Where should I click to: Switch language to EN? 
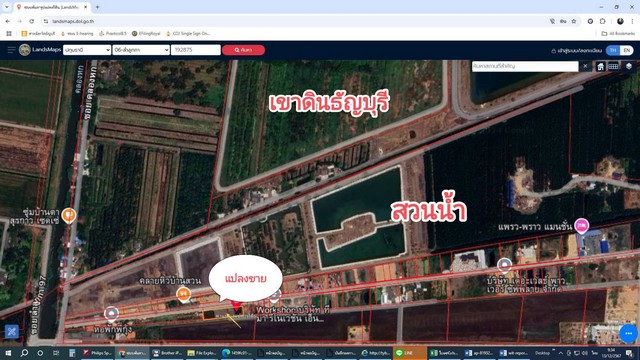pos(627,50)
